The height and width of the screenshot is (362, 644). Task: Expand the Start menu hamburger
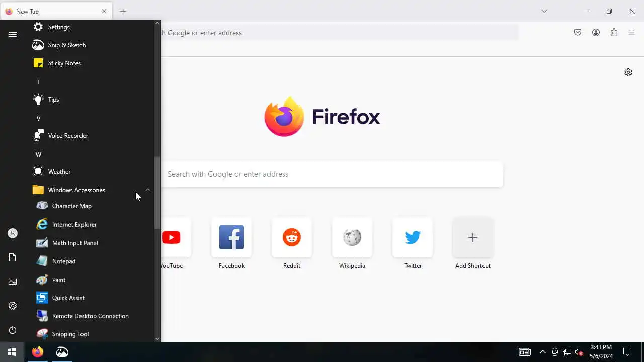tap(13, 35)
